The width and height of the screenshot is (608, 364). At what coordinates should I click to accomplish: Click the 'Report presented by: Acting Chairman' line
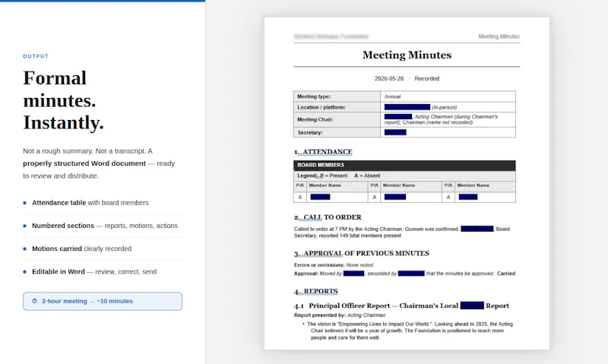click(340, 315)
